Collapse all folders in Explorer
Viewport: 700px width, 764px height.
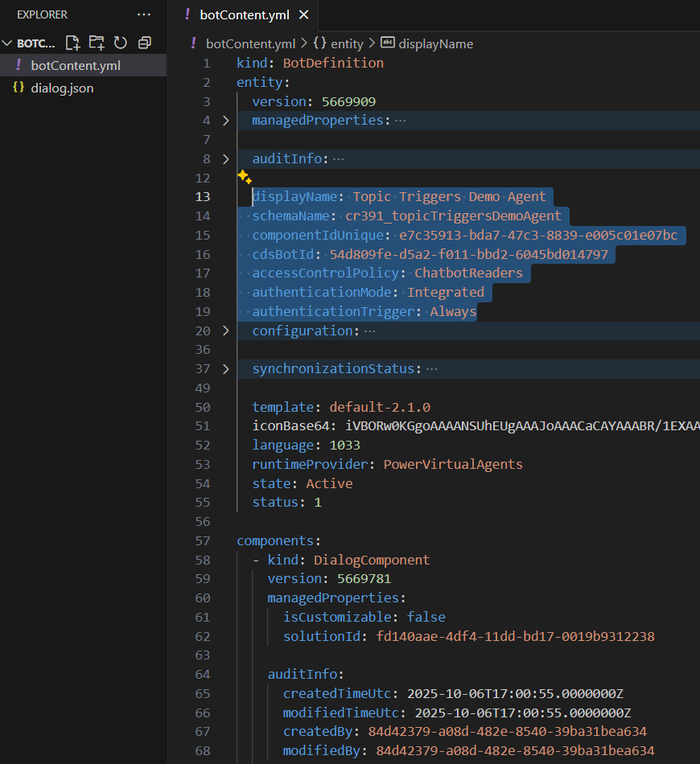click(x=145, y=43)
